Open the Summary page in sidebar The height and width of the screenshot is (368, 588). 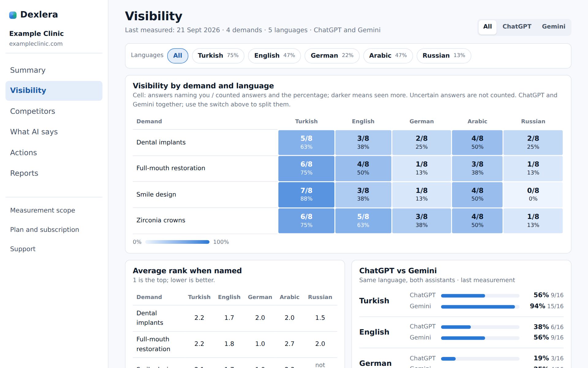pyautogui.click(x=54, y=70)
